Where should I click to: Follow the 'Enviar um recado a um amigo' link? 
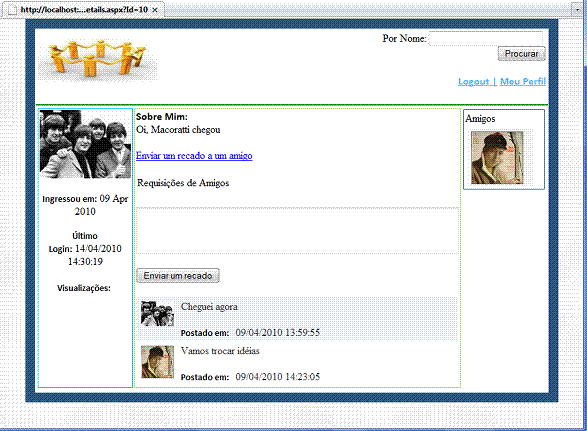click(x=194, y=155)
